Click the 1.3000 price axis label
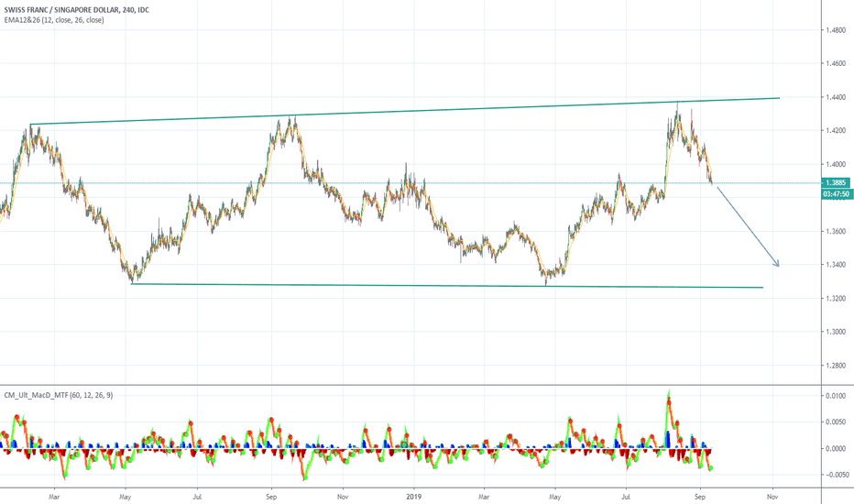The height and width of the screenshot is (504, 854). (836, 332)
